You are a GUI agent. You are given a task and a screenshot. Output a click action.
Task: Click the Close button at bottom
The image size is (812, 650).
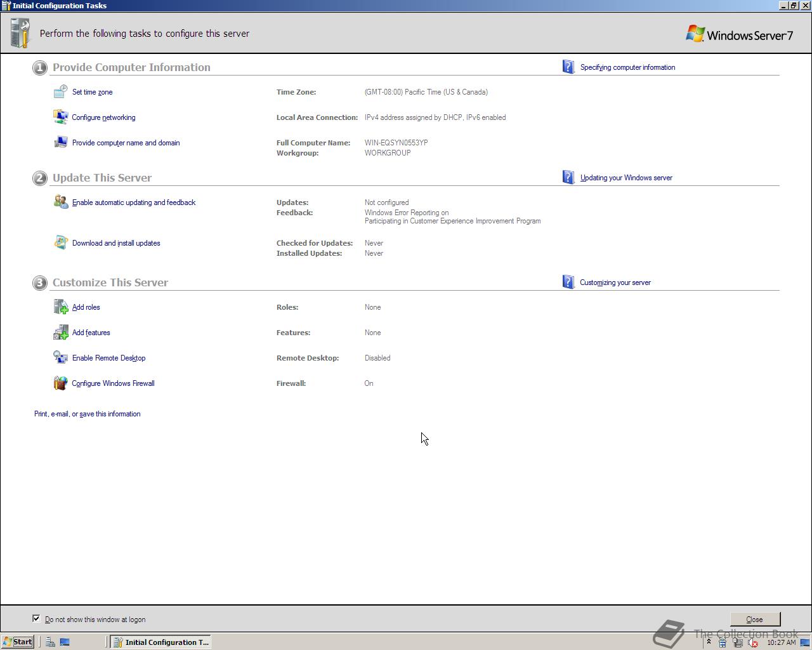point(755,620)
